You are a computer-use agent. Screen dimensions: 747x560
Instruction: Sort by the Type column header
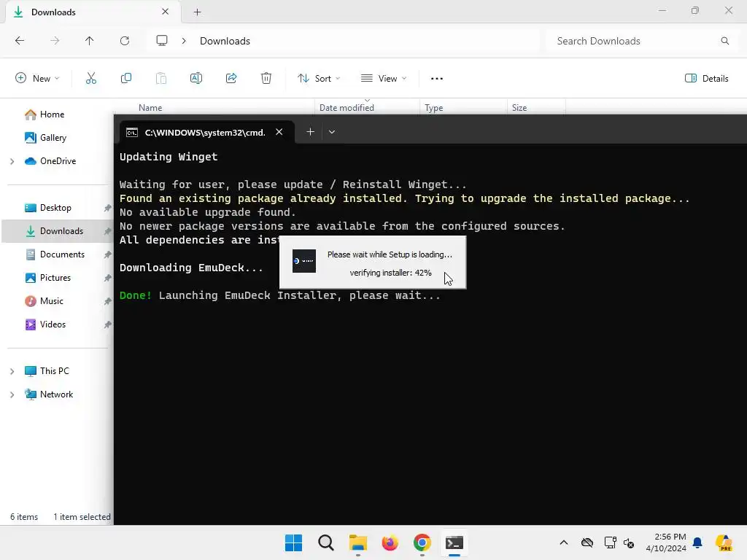pyautogui.click(x=434, y=108)
